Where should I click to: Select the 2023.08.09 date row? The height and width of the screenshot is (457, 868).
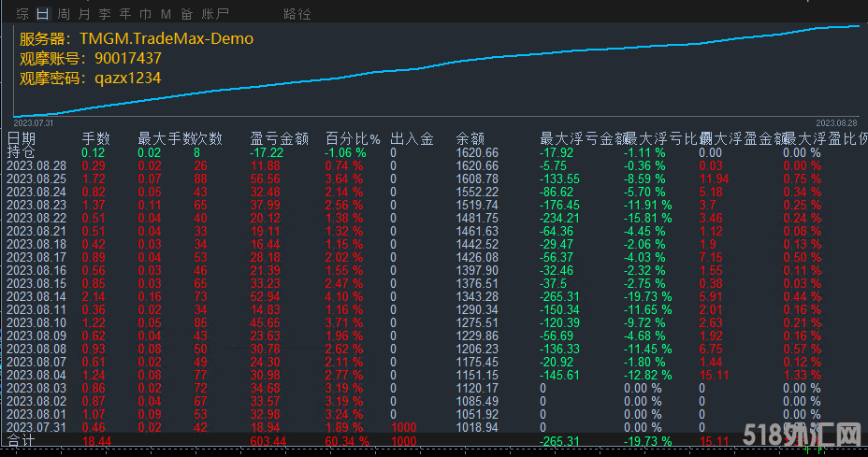pos(36,336)
